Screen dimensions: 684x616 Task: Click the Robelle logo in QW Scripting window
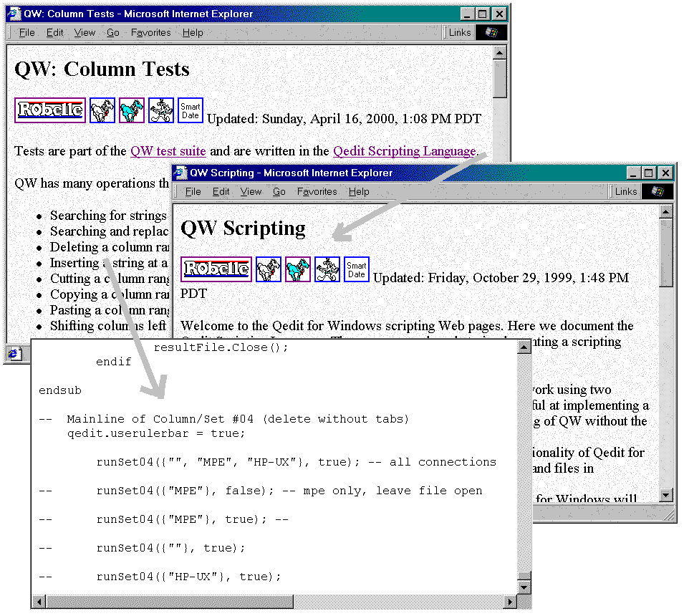point(216,269)
